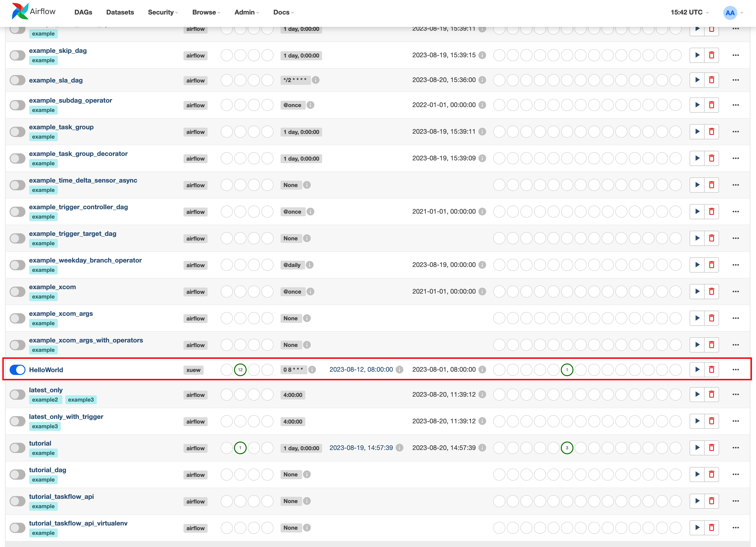Image resolution: width=756 pixels, height=547 pixels.
Task: Open more actions for example_xcom DAG
Action: (x=736, y=291)
